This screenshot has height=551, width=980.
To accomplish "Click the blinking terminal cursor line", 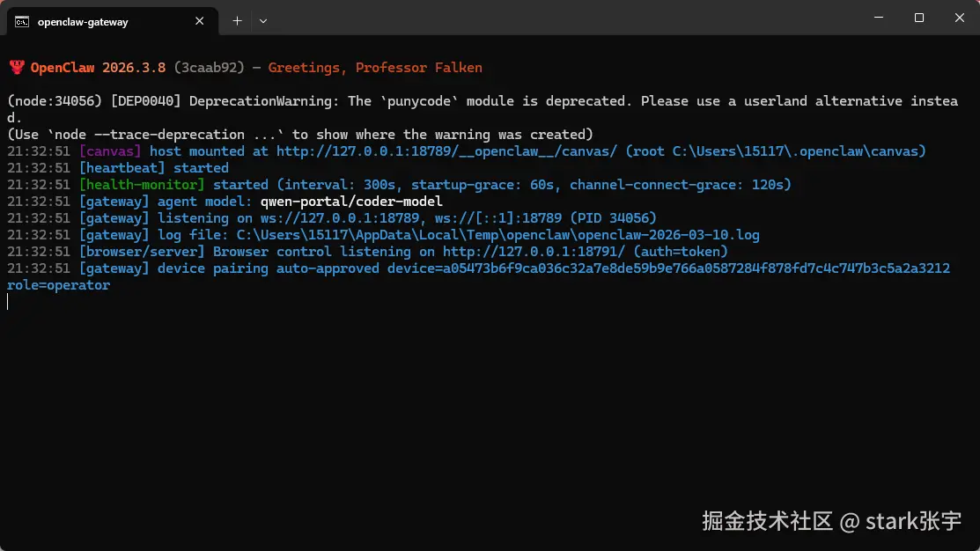I will (x=8, y=301).
